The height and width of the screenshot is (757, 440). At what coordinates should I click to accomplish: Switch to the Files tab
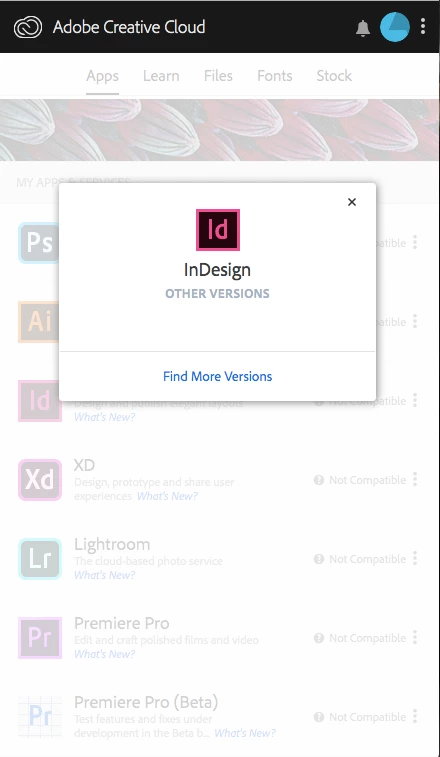click(218, 76)
